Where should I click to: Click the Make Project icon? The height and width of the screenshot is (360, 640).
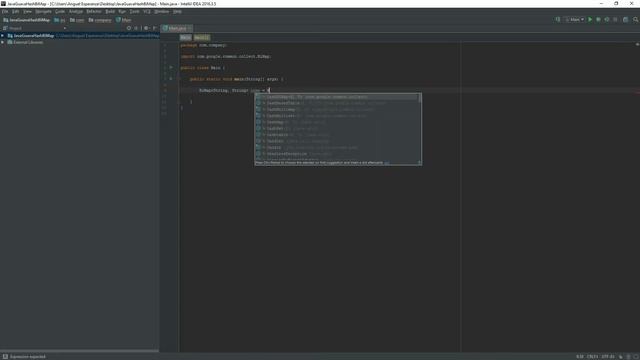pyautogui.click(x=558, y=20)
